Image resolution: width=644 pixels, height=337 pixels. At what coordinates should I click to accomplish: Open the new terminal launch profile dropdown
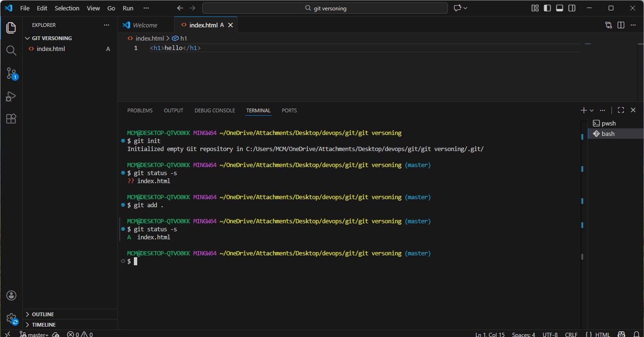[x=592, y=110]
